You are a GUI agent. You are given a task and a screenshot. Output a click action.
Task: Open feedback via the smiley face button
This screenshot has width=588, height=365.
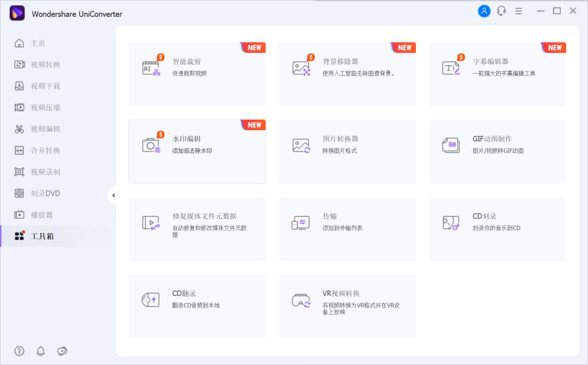62,351
